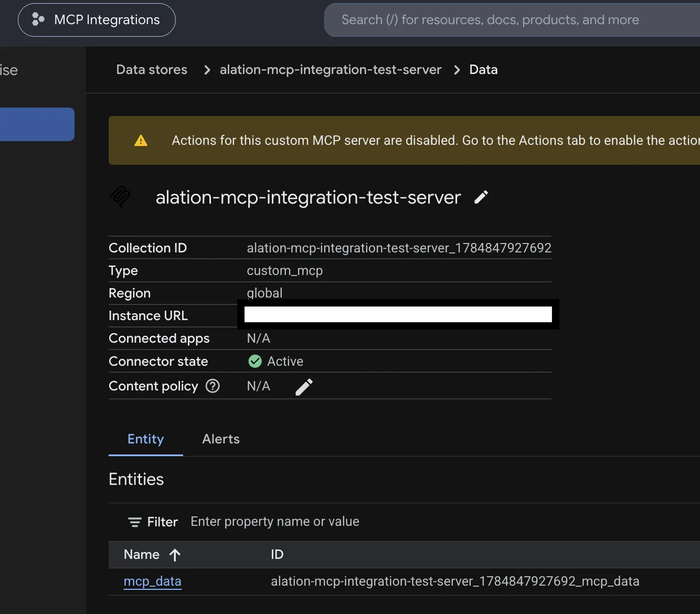
Task: Click the green Active checkmark icon
Action: (x=255, y=362)
